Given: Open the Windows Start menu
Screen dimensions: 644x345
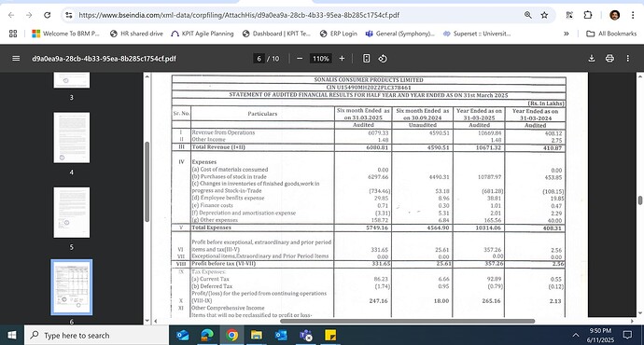Looking at the screenshot, I should (x=12, y=335).
